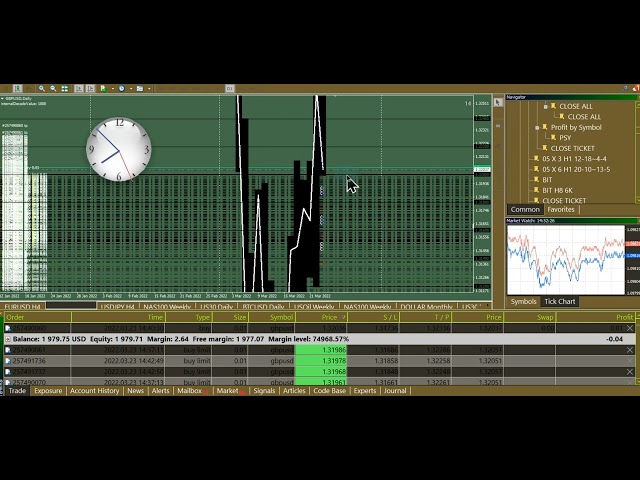
Task: Select the 05 X 6 H1 20-10-13-5 script
Action: (x=535, y=169)
